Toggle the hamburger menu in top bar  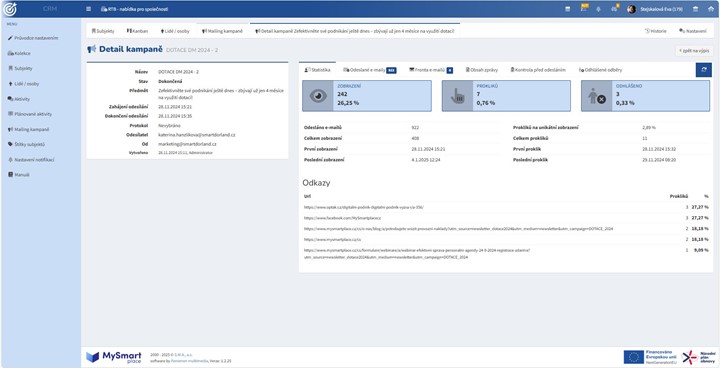pyautogui.click(x=89, y=9)
